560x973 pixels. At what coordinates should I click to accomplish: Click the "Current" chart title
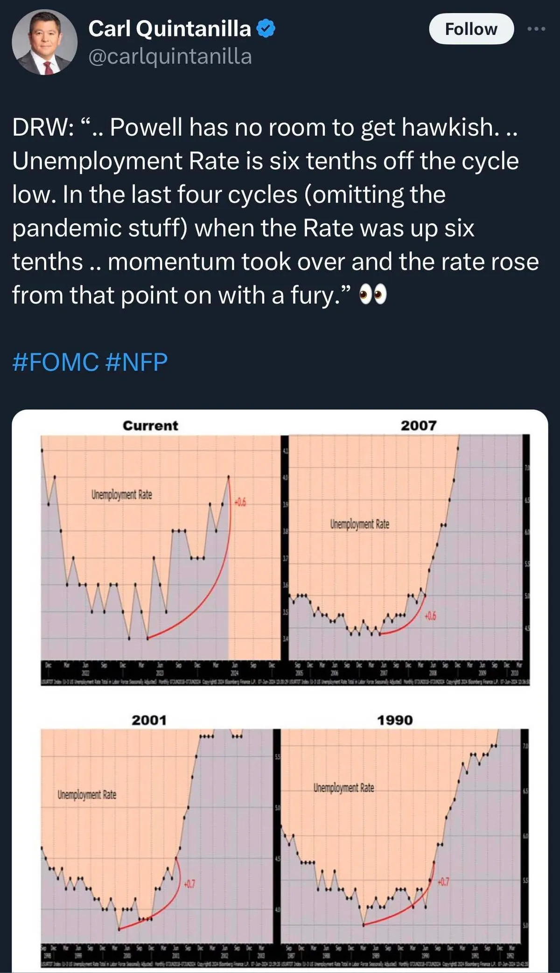point(150,426)
